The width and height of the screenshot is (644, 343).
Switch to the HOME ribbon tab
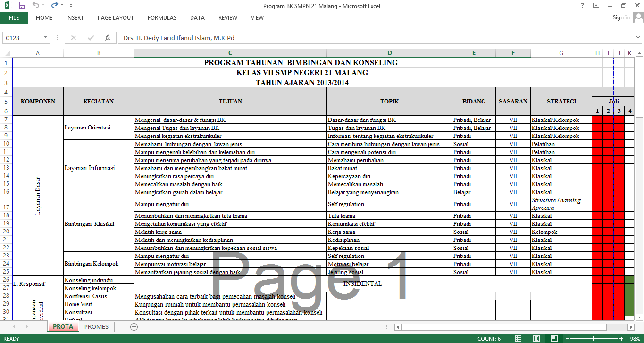pos(44,18)
